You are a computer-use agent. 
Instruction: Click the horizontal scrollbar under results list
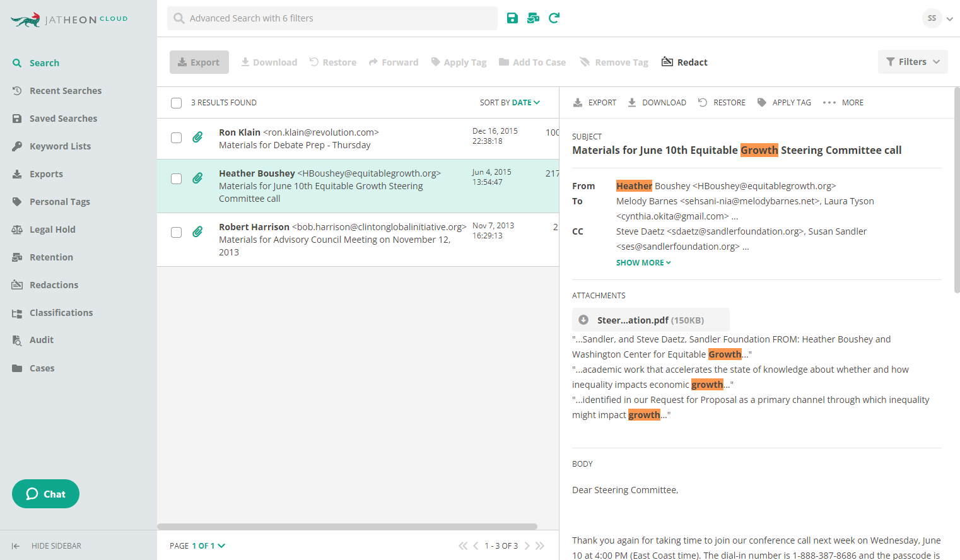[x=347, y=527]
